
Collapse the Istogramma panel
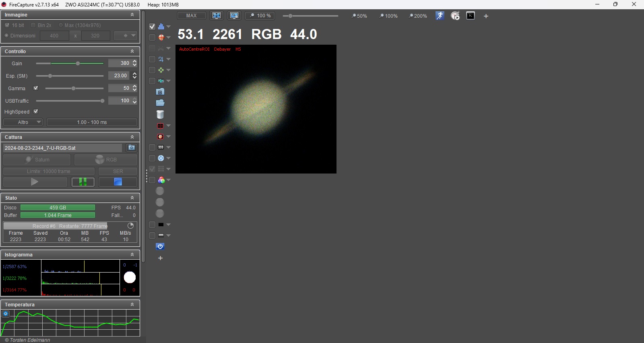click(x=132, y=255)
